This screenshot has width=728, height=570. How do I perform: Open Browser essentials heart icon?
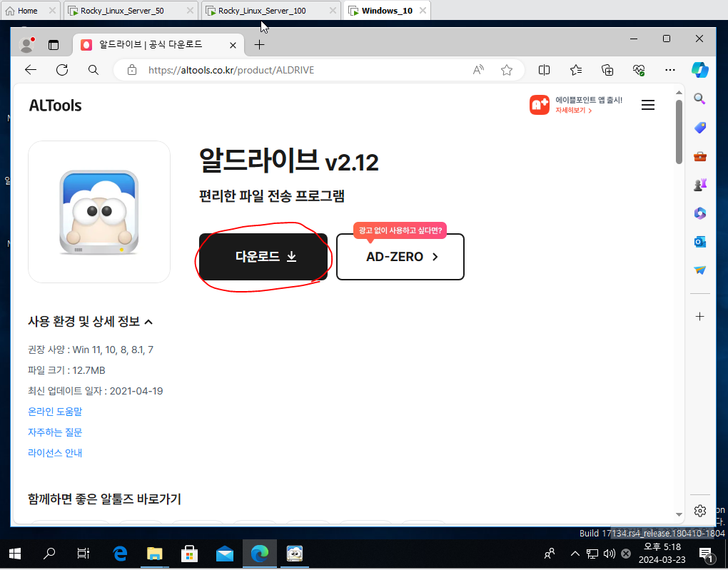[639, 70]
